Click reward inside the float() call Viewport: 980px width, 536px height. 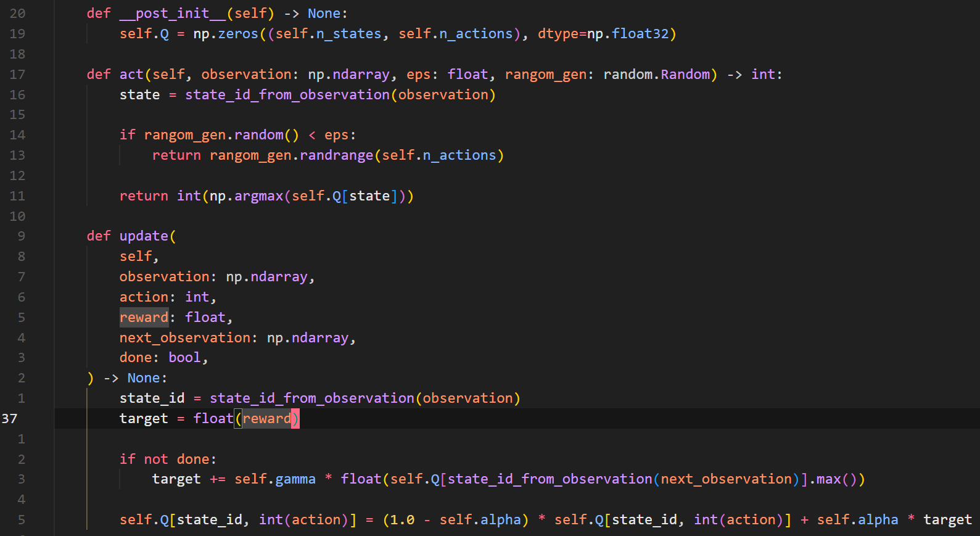(266, 419)
